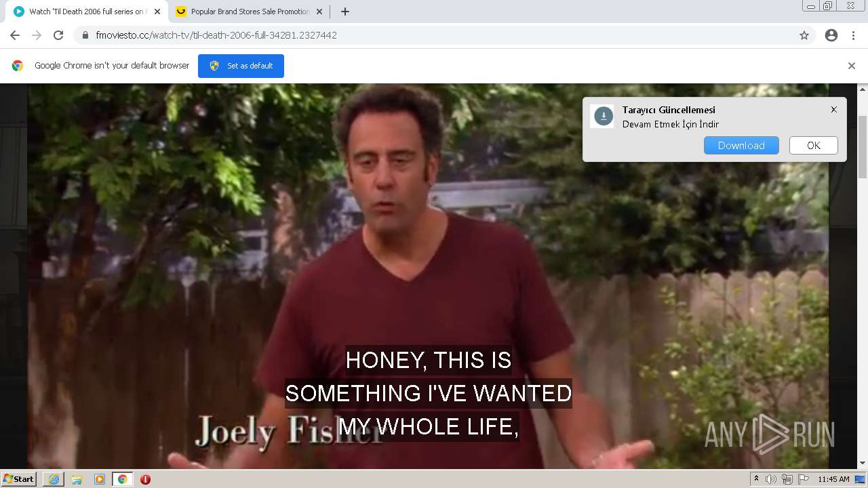Open the network tray icon
The width and height of the screenshot is (868, 488).
pos(787,479)
